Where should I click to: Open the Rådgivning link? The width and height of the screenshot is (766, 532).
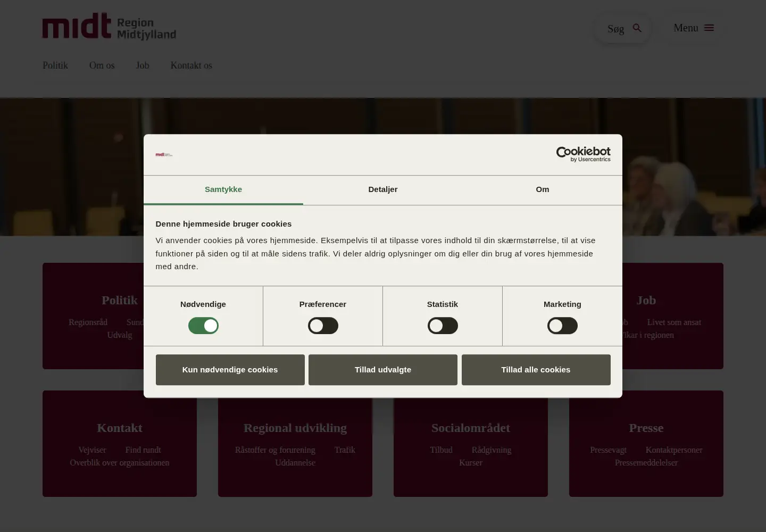coord(492,450)
